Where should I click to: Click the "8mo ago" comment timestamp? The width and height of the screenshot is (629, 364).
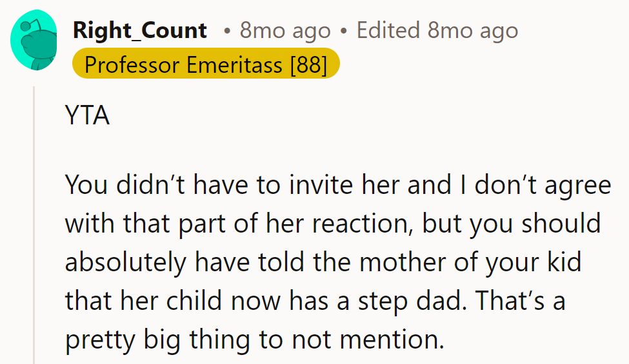pos(285,30)
